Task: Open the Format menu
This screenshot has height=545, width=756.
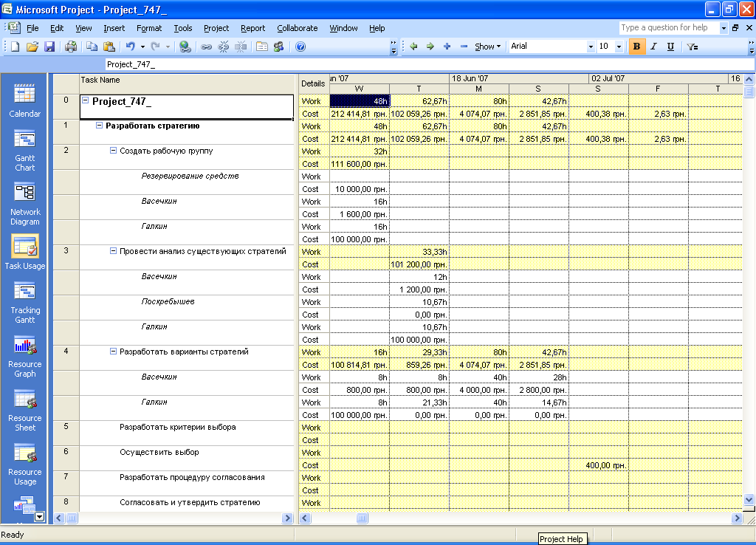Action: click(149, 28)
